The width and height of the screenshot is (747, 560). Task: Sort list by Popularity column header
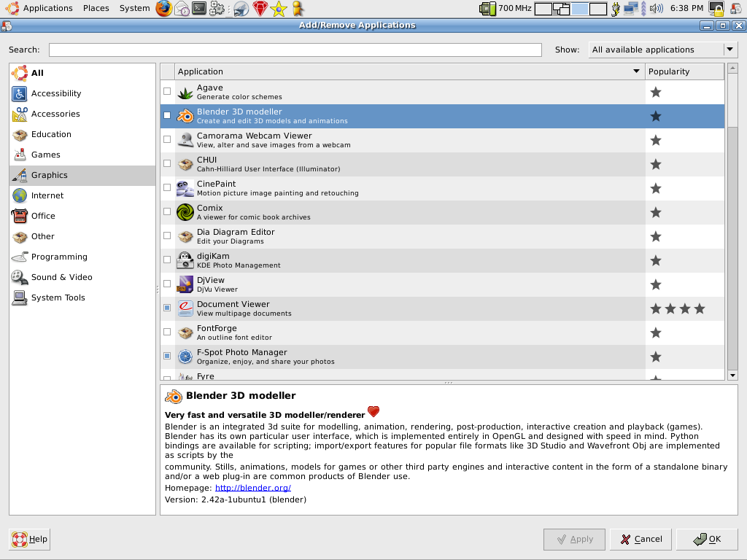click(684, 71)
